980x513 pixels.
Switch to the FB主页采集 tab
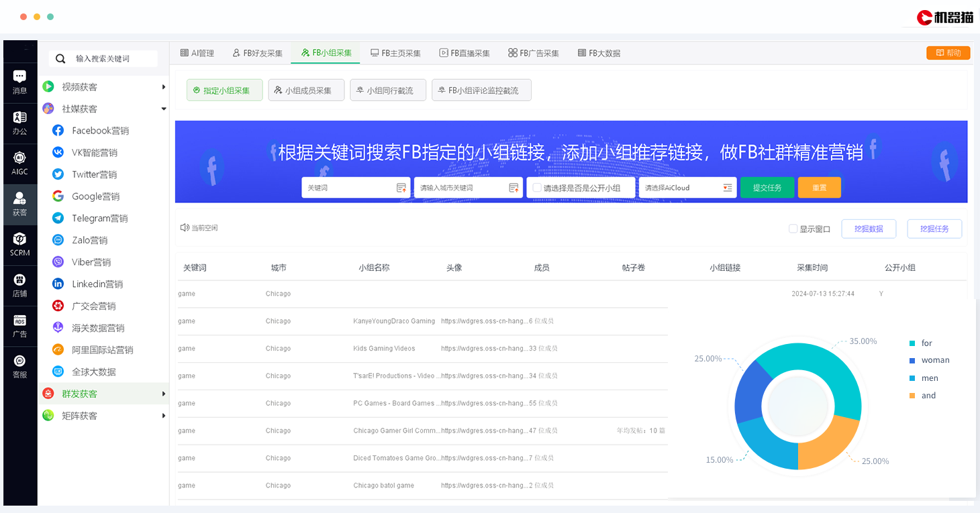[395, 53]
